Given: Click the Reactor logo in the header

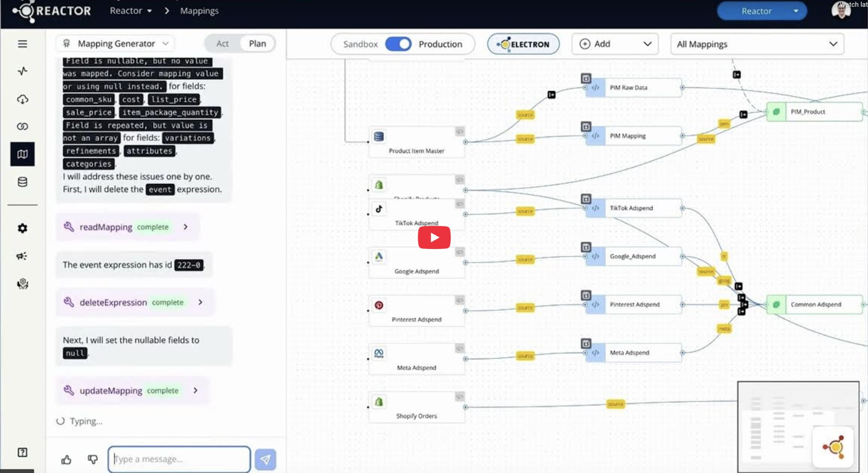Looking at the screenshot, I should point(52,12).
